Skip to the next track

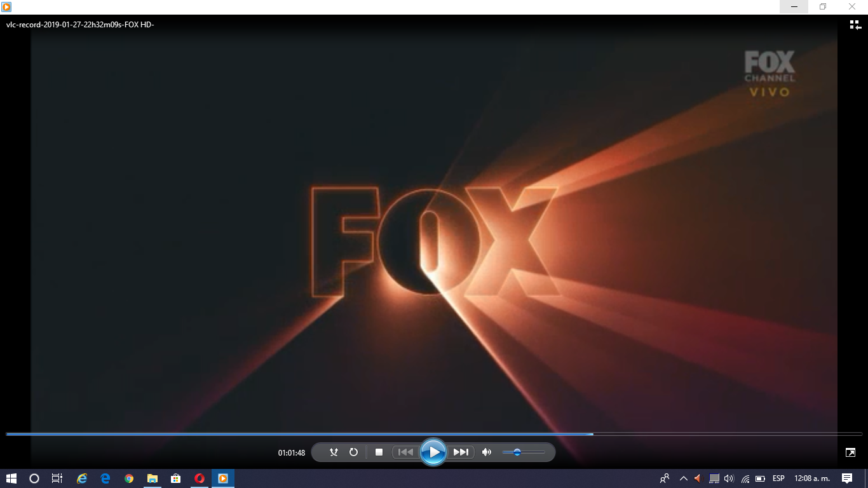pos(461,452)
